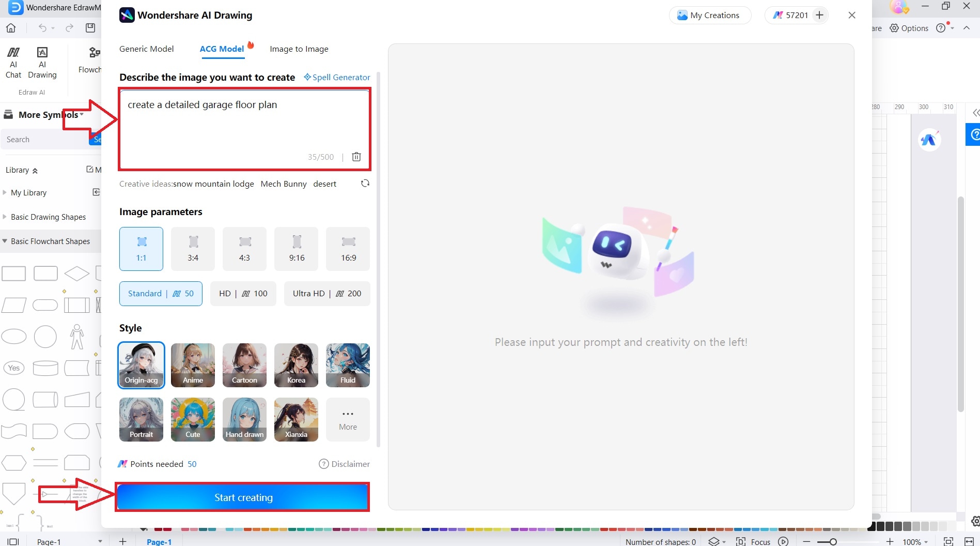Collapse the ribbon with the up chevron
The image size is (980, 546).
coord(967,28)
